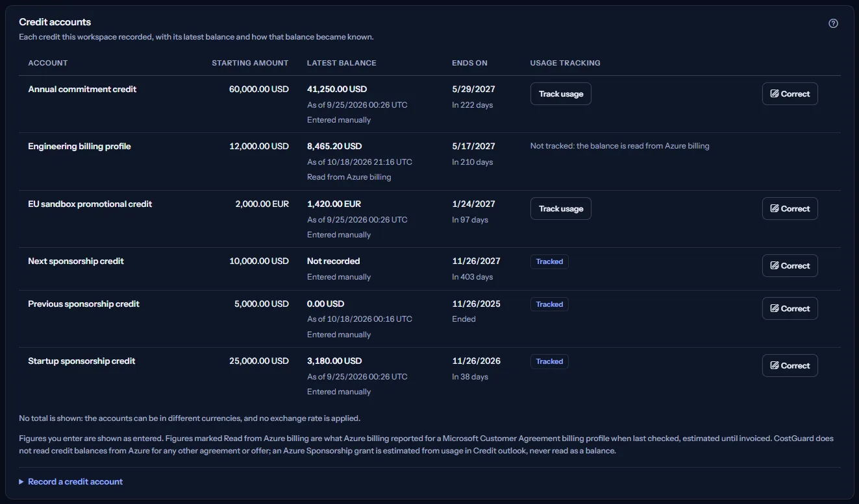
Task: Click the 11/26/2025 end date
Action: 477,304
